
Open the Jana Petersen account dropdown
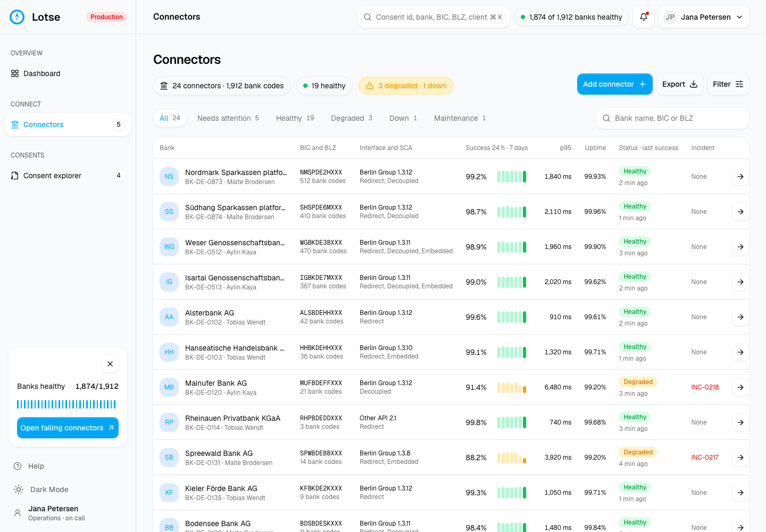pos(704,17)
